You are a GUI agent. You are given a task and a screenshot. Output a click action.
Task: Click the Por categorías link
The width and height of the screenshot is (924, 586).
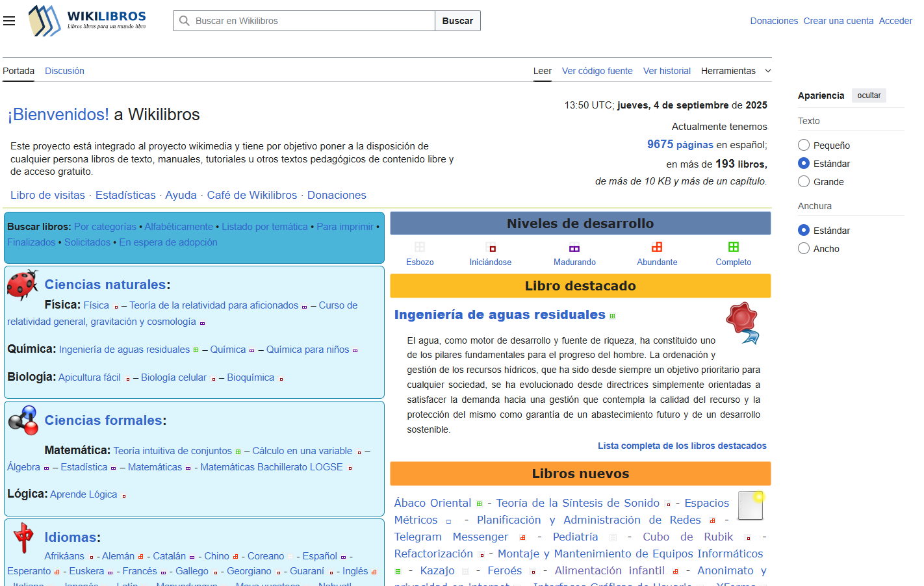tap(105, 227)
